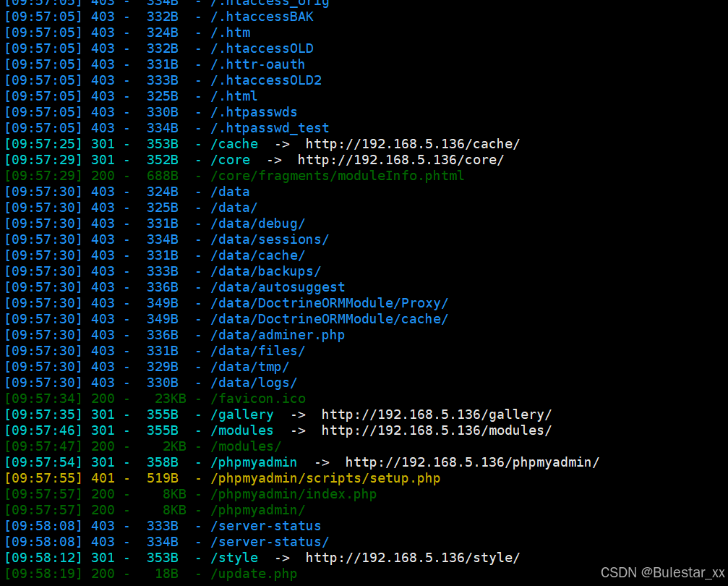The height and width of the screenshot is (586, 728).
Task: Select the /.htaccessOLD2 path text
Action: click(x=266, y=80)
